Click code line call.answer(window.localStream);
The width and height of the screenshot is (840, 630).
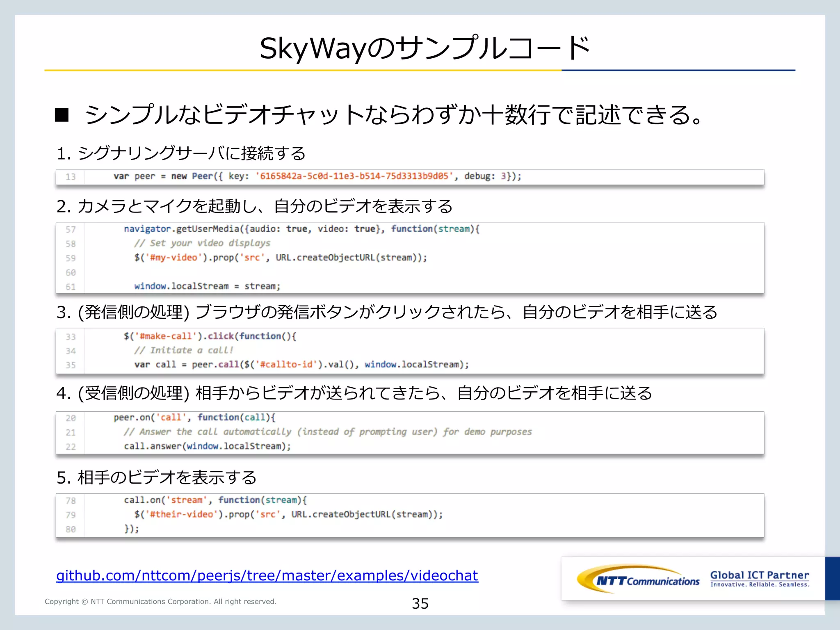click(x=207, y=446)
